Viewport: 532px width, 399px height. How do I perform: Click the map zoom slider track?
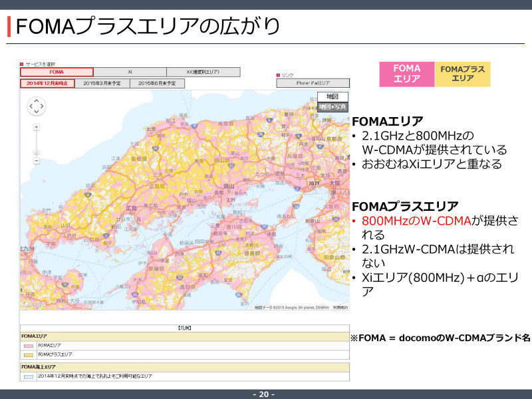37,144
